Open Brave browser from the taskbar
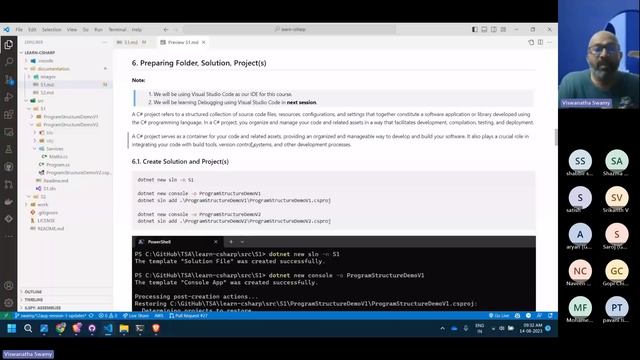The height and width of the screenshot is (360, 640). click(x=156, y=328)
